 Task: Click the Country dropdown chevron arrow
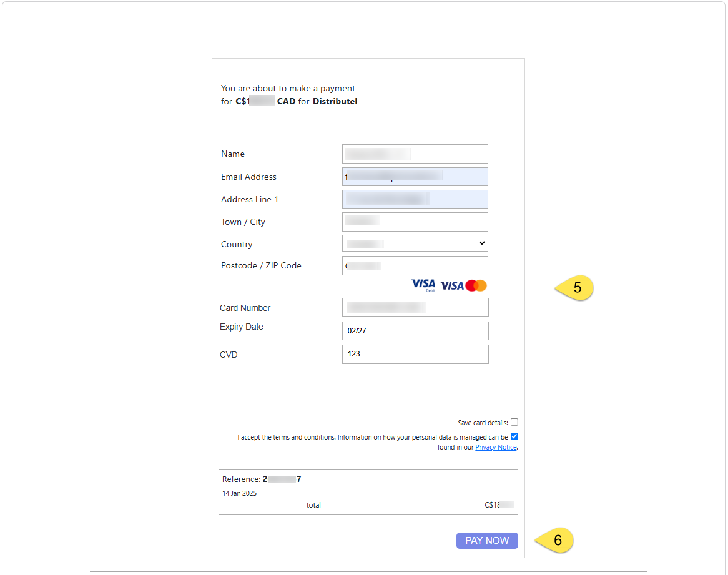pyautogui.click(x=481, y=243)
